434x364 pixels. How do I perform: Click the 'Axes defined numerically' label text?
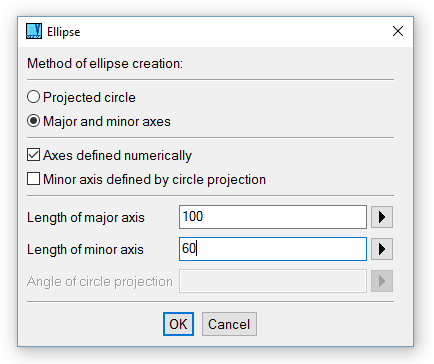tap(118, 156)
